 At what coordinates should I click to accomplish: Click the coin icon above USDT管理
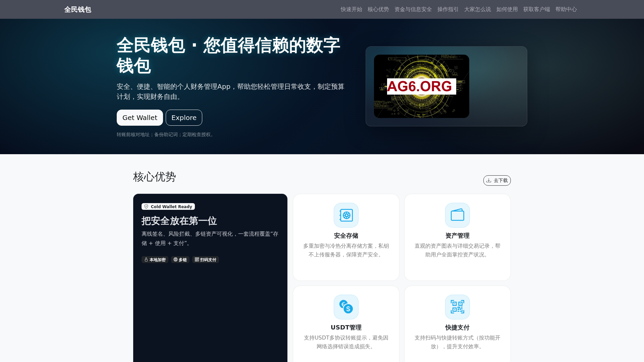[x=346, y=307]
